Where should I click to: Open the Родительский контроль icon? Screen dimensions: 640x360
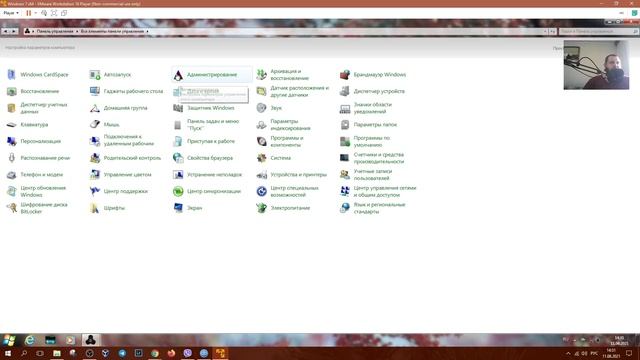coord(95,158)
